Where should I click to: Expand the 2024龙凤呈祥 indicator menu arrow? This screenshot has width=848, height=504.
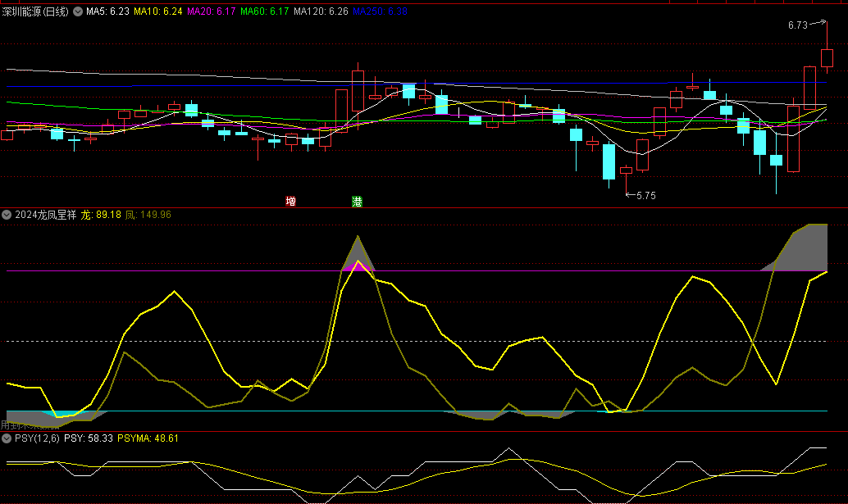coord(7,215)
